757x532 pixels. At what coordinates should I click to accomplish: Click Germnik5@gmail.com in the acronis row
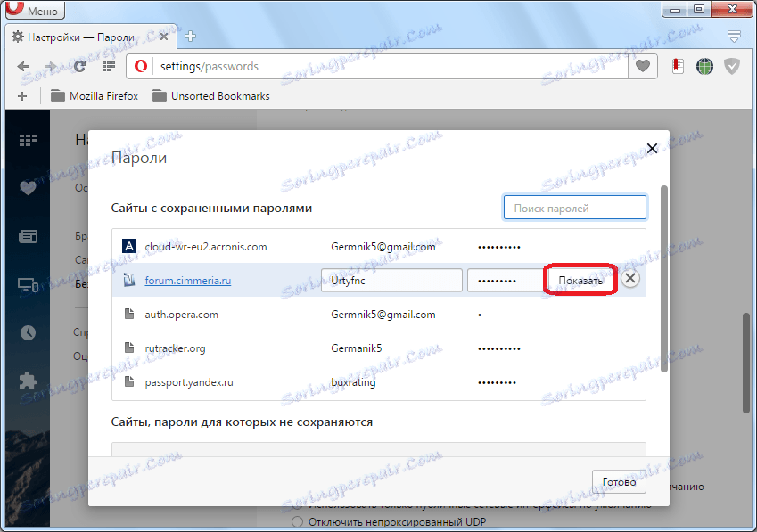tap(383, 247)
